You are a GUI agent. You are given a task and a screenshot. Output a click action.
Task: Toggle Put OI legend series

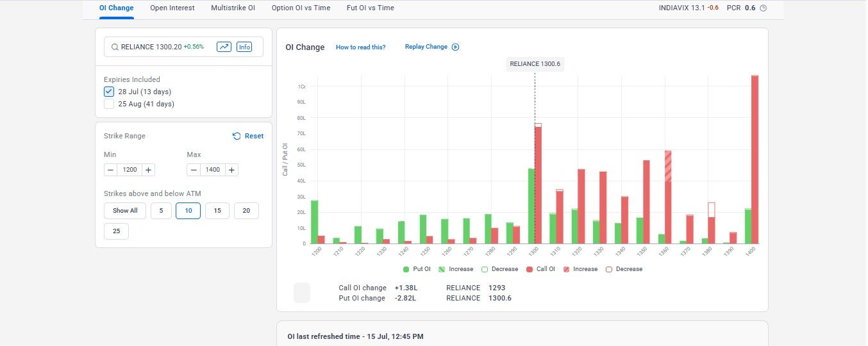coord(417,269)
